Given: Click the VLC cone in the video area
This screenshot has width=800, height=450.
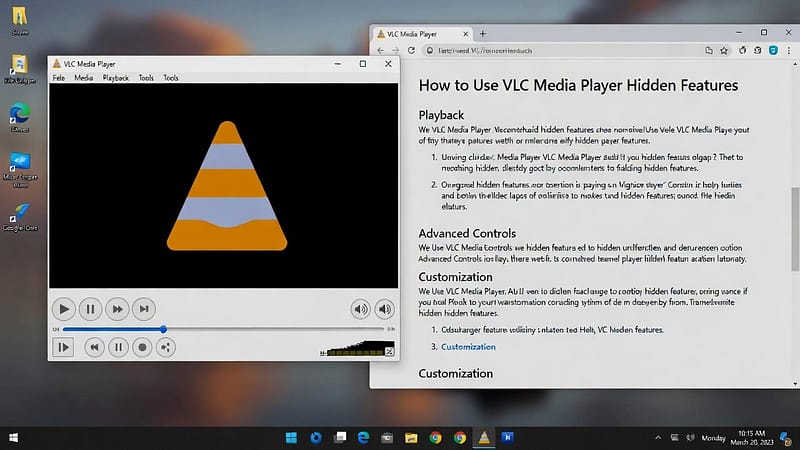Looking at the screenshot, I should pyautogui.click(x=227, y=186).
